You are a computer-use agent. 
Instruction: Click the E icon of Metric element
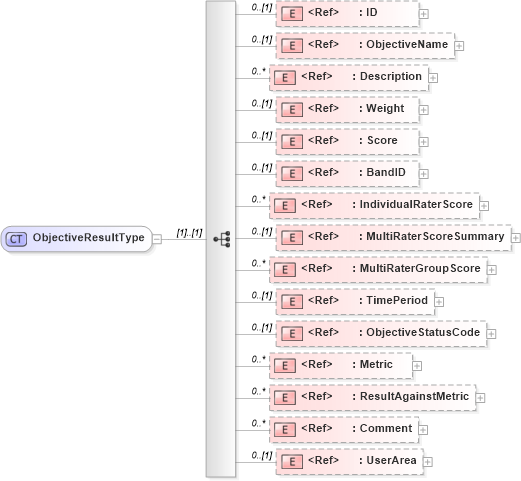285,366
